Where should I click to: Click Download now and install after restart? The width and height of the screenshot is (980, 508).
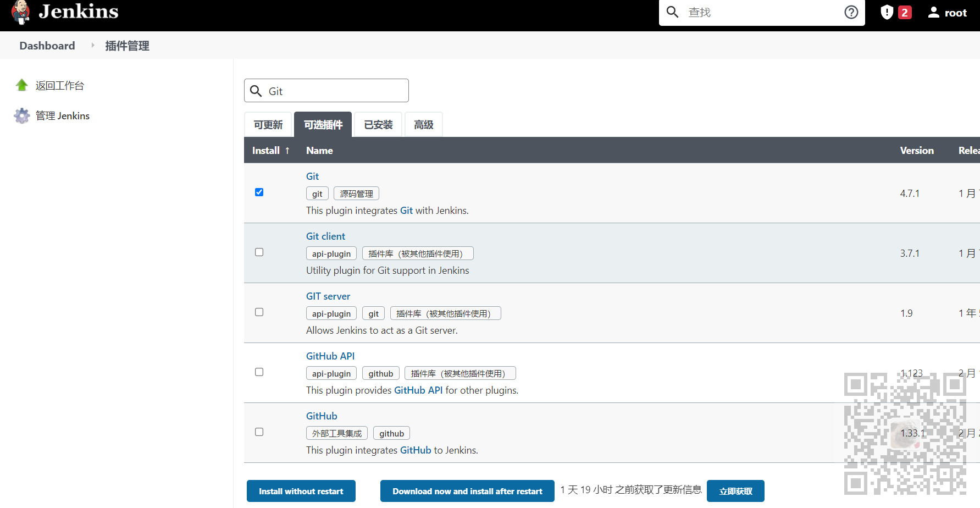[x=467, y=491]
